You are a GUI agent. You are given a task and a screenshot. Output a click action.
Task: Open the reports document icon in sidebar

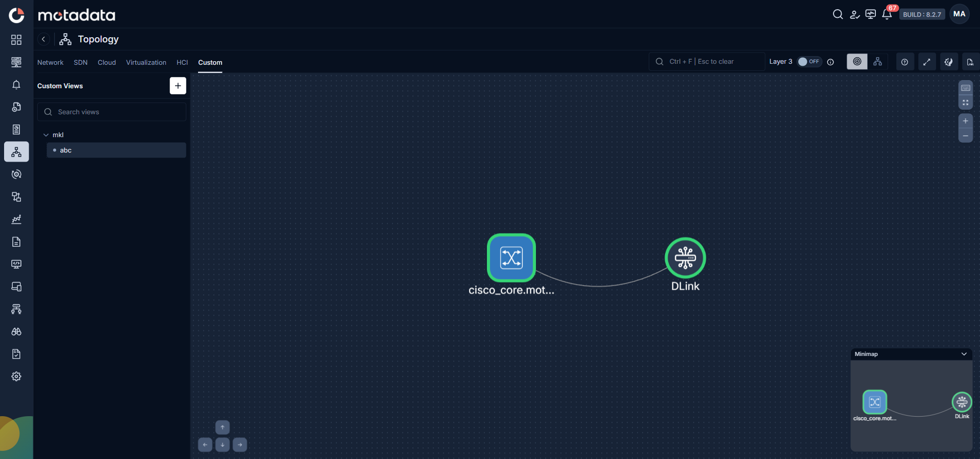pyautogui.click(x=16, y=242)
